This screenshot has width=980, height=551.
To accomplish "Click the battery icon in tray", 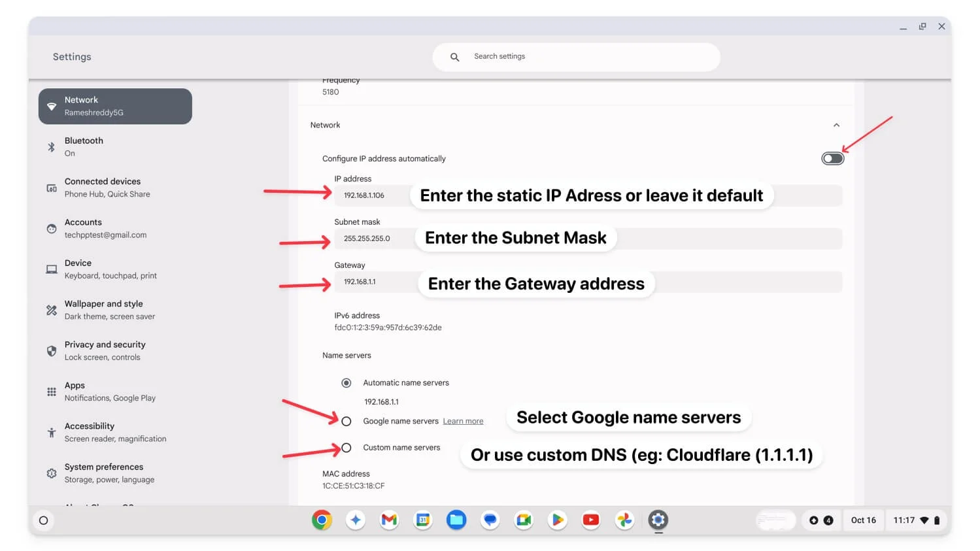I will click(937, 520).
